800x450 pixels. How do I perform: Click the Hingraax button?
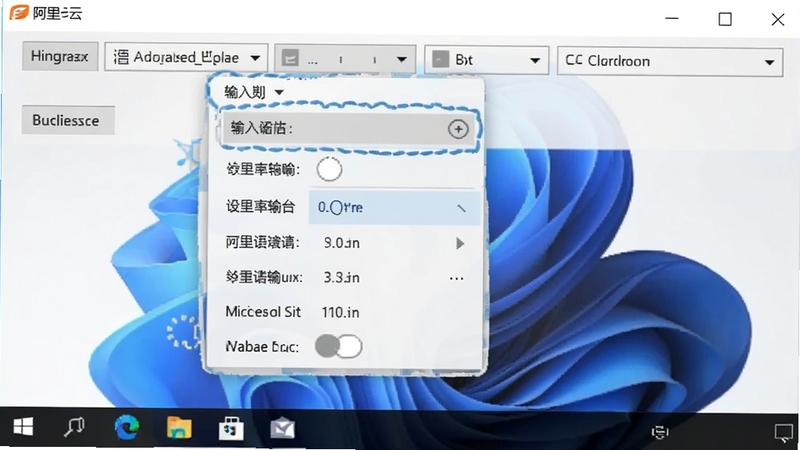60,56
